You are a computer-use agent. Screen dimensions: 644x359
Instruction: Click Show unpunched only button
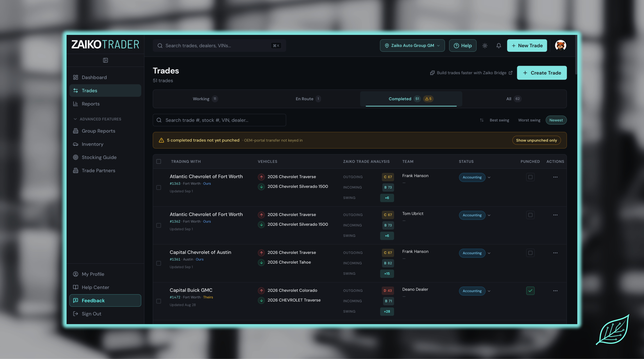coord(536,140)
